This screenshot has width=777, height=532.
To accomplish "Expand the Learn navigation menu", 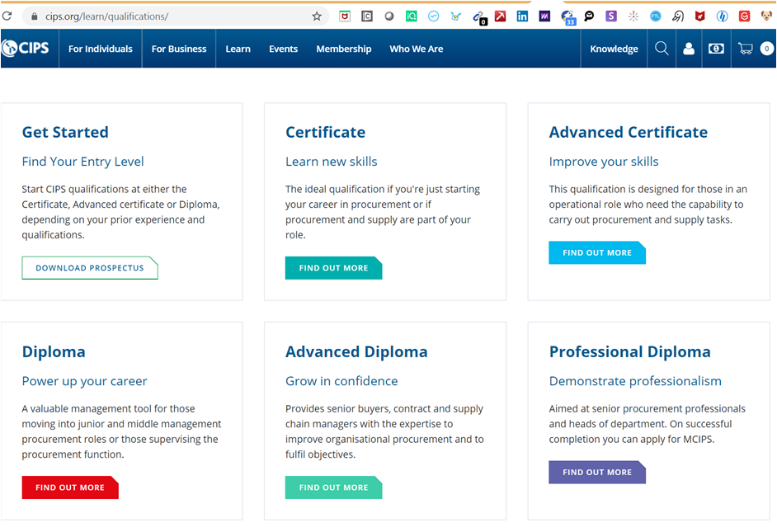I will [x=238, y=49].
